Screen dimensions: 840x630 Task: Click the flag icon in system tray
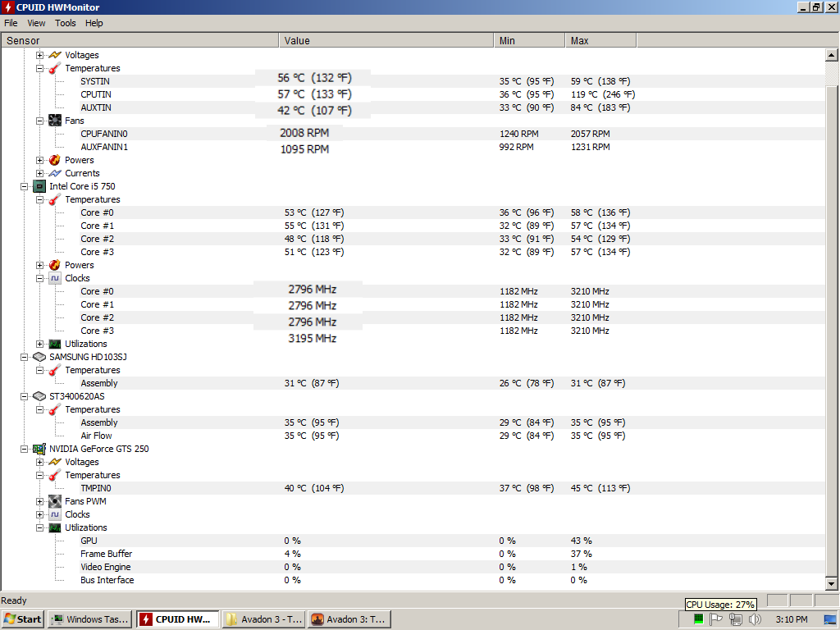point(716,619)
